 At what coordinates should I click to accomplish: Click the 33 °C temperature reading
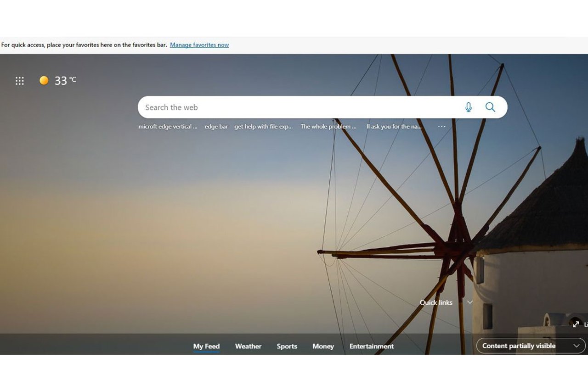coord(65,80)
